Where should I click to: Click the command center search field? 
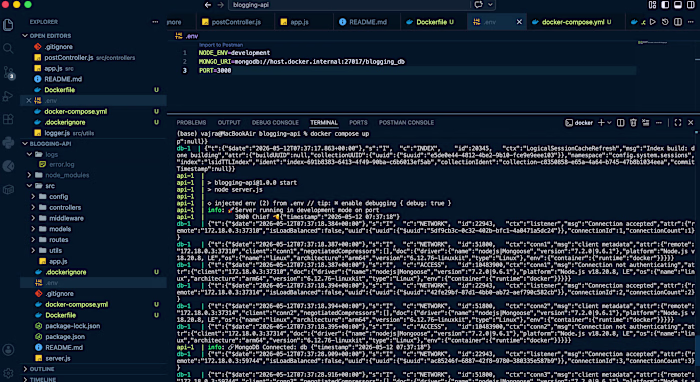point(349,5)
